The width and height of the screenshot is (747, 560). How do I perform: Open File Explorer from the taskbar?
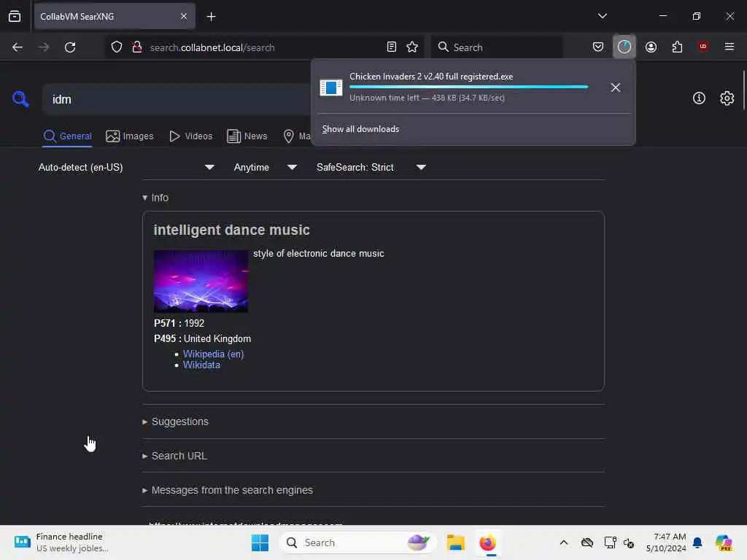(x=455, y=542)
